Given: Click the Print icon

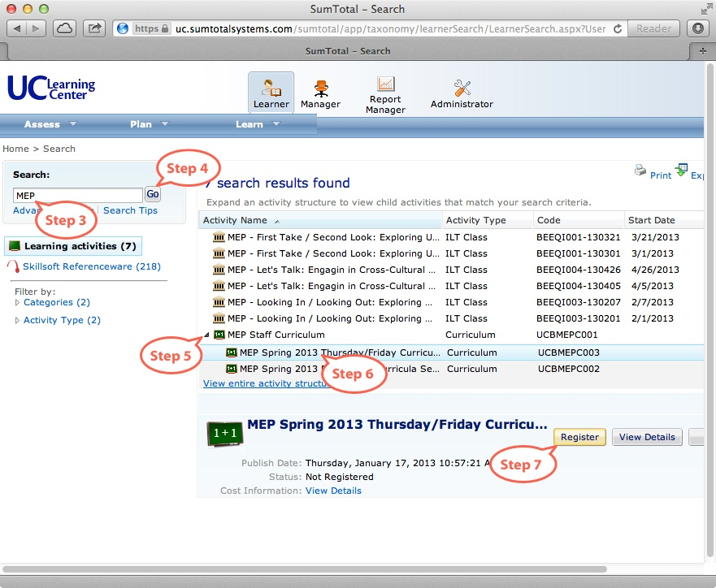Looking at the screenshot, I should tap(640, 171).
